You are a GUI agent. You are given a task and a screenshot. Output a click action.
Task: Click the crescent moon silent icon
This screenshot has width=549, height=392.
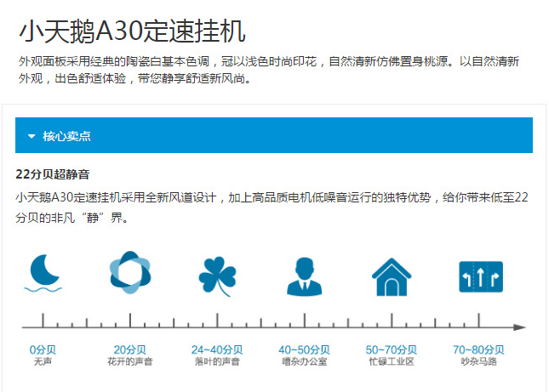[x=43, y=274]
